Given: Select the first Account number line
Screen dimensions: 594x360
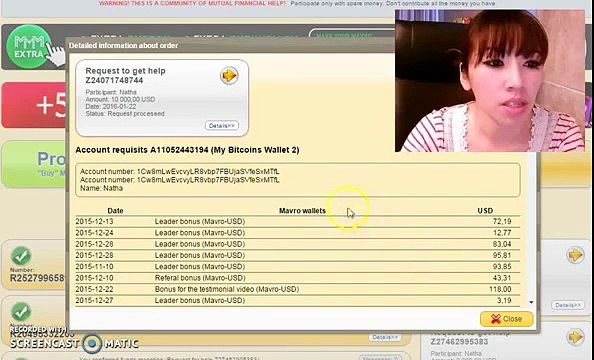Looking at the screenshot, I should pyautogui.click(x=180, y=172).
